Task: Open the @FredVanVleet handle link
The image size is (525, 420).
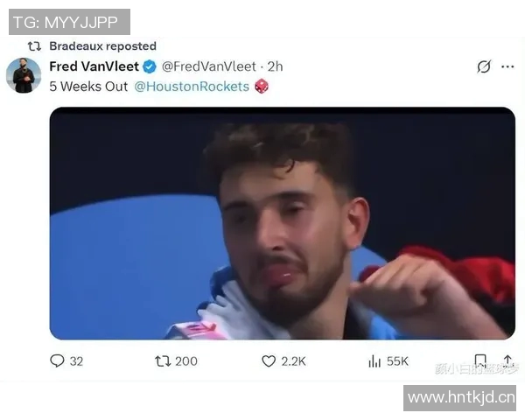Action: click(x=209, y=66)
